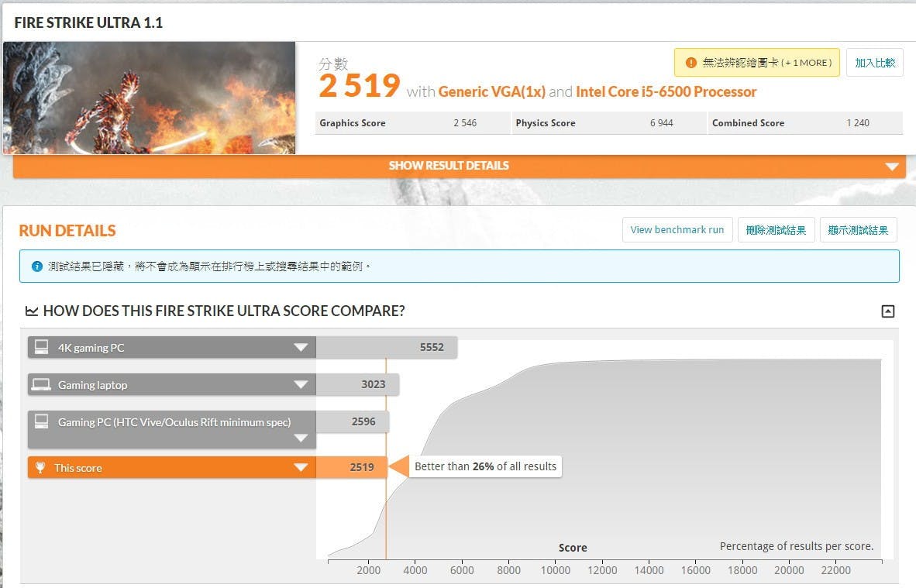Click the View benchmark run button

(x=677, y=230)
